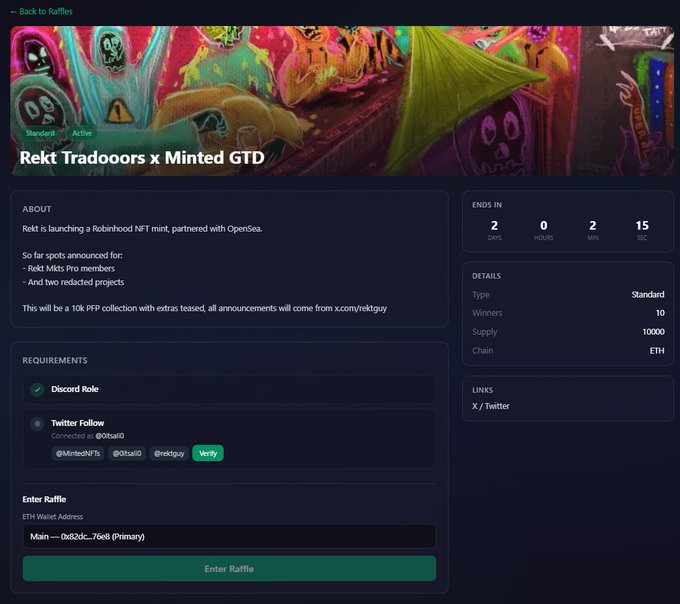Click the Winners value 10
Screen dimensions: 680x604
click(660, 313)
